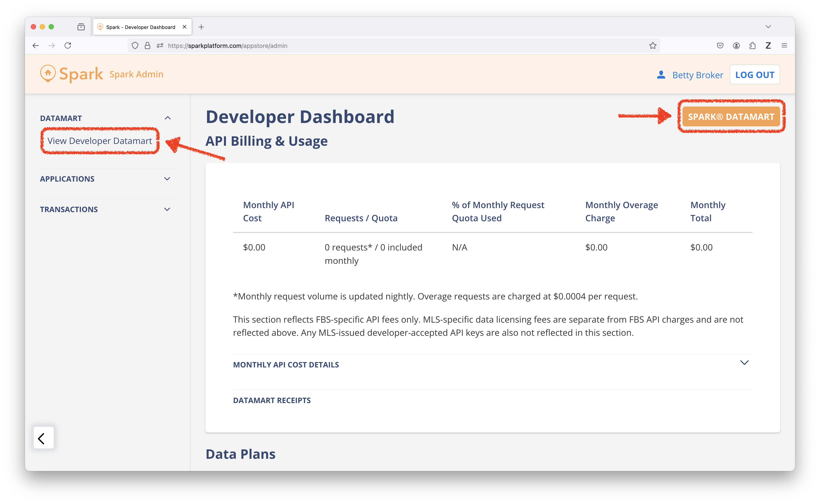Click the Monthly API Cost column header
Image resolution: width=820 pixels, height=504 pixels.
[268, 211]
